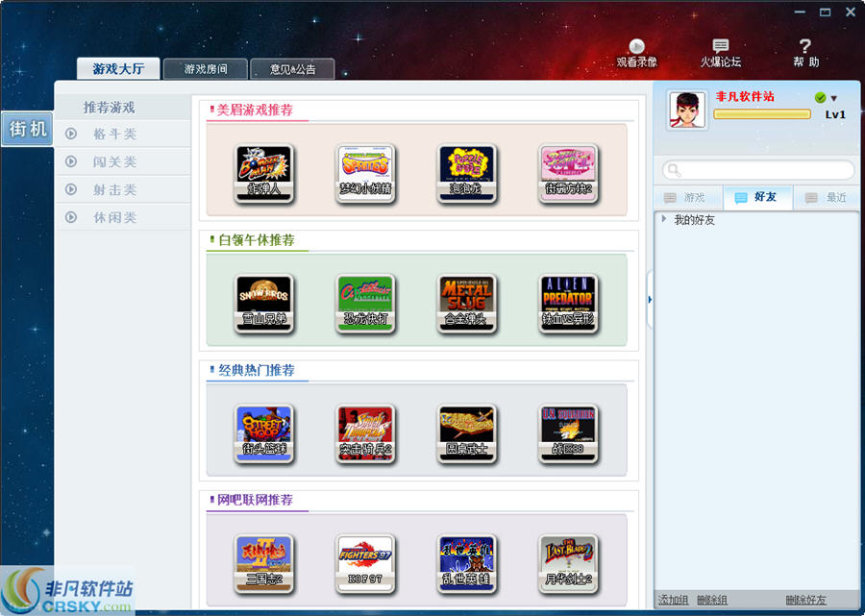The height and width of the screenshot is (616, 865).
Task: Open the 泡泡龙 Puzzle Bobble game
Action: (x=467, y=173)
